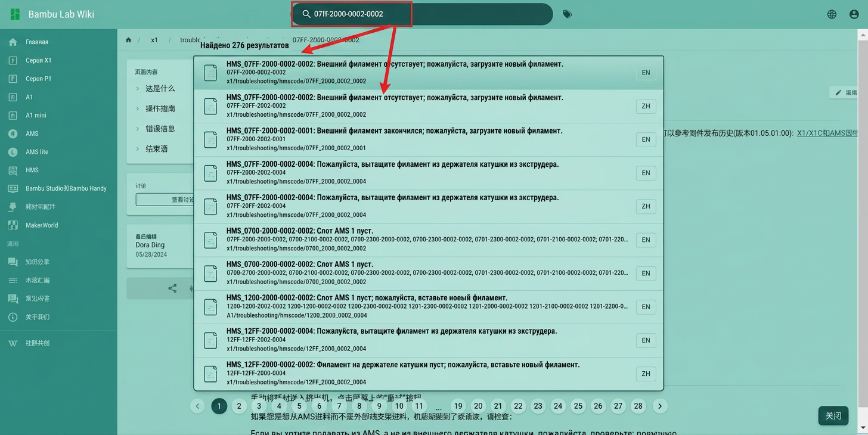Screen dimensions: 868x435
Task: Open result HMS_1200-2000-0002-0002 Слот AMS 1 пуст
Action: point(429,306)
